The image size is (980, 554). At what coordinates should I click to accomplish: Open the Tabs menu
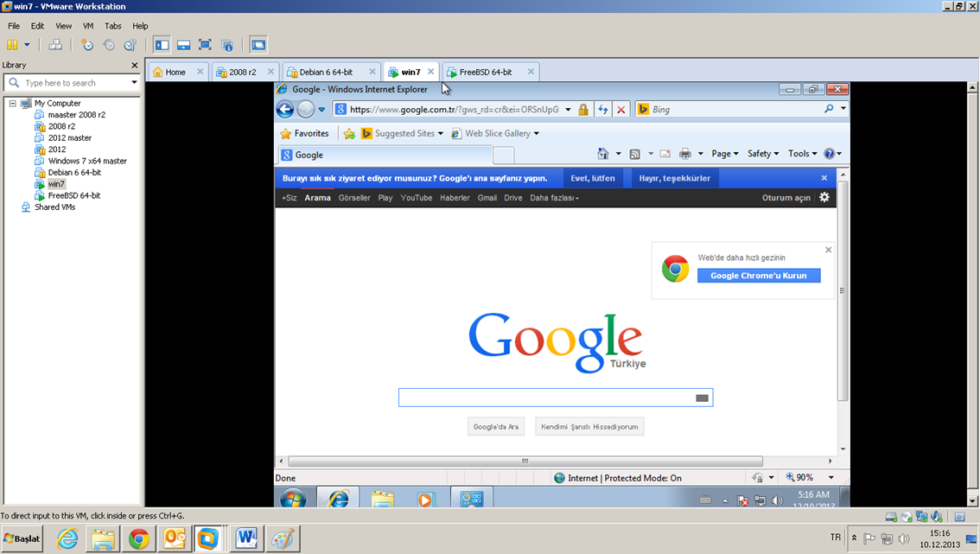tap(113, 26)
